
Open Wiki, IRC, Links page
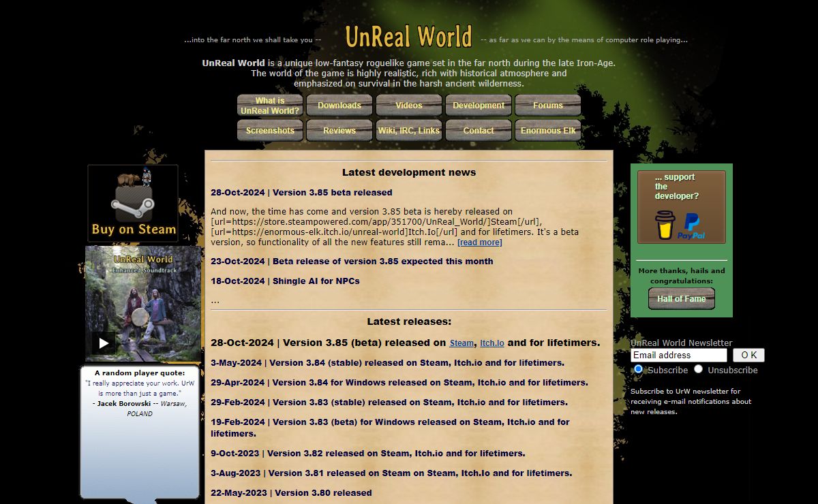tap(409, 131)
